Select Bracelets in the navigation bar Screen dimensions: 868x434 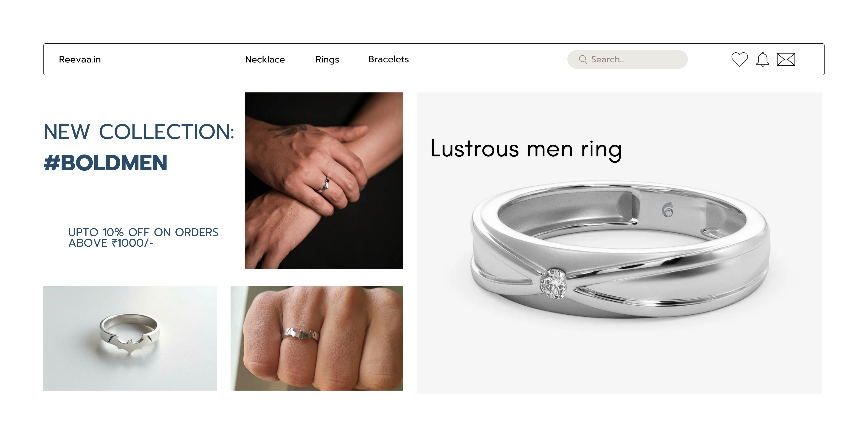pos(388,59)
